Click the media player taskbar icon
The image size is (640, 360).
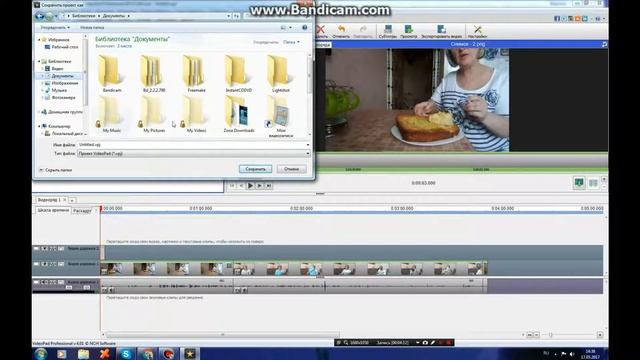62,354
